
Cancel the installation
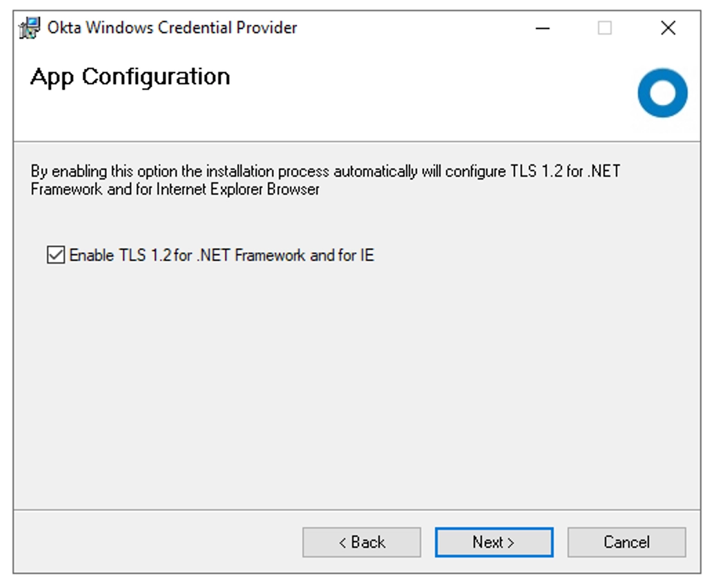(x=626, y=542)
